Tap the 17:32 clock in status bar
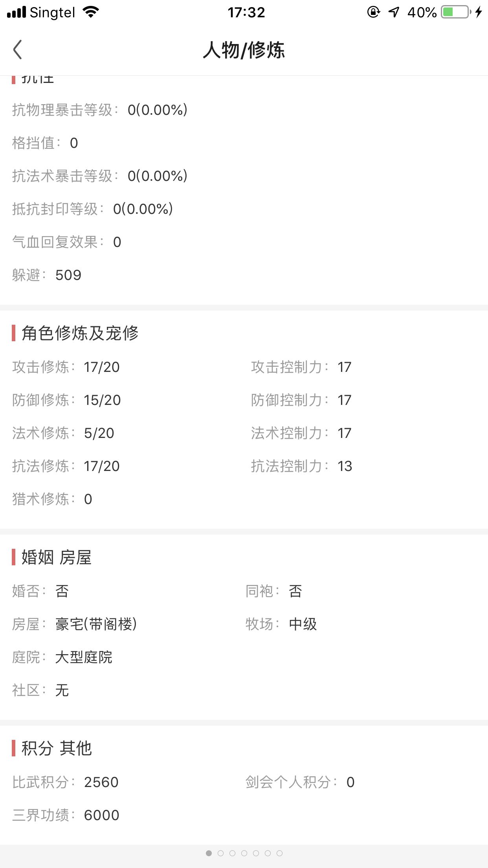The width and height of the screenshot is (488, 868). 246,12
